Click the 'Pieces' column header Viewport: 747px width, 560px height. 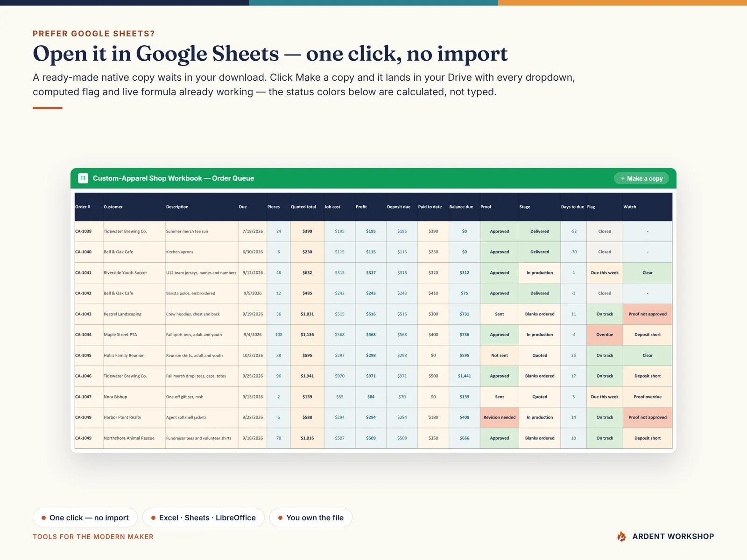click(x=278, y=207)
